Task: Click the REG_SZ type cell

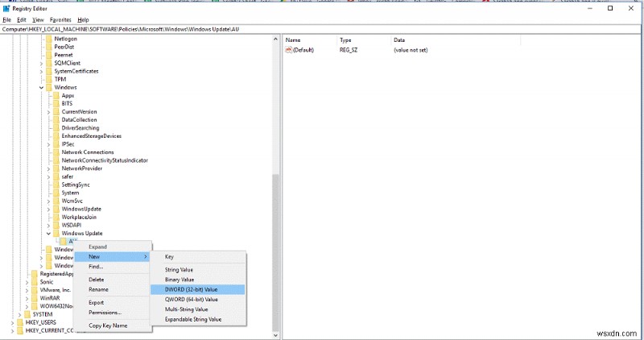Action: tap(349, 50)
